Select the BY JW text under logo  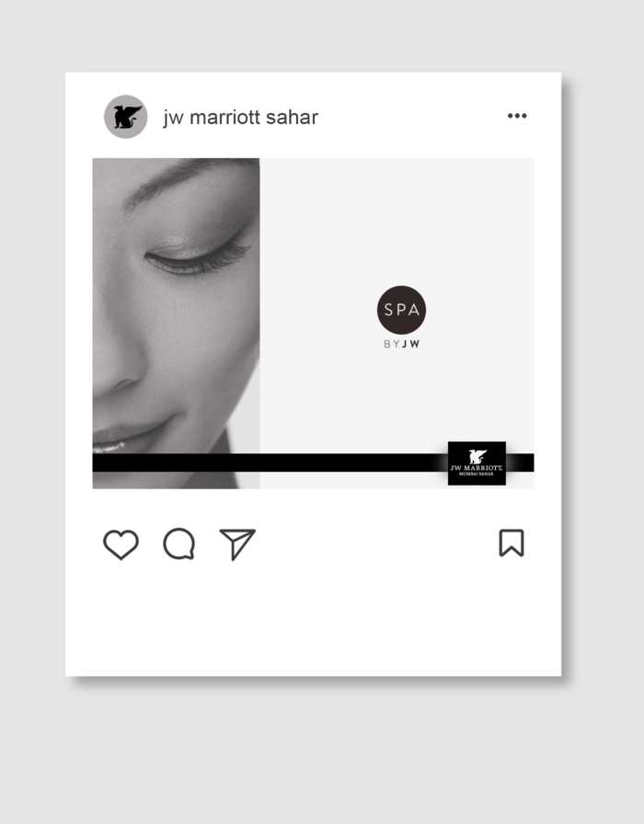coord(401,344)
